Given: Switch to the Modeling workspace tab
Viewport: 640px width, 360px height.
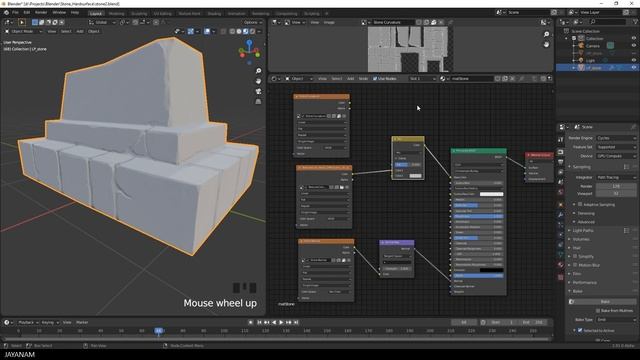Looking at the screenshot, I should [x=116, y=13].
